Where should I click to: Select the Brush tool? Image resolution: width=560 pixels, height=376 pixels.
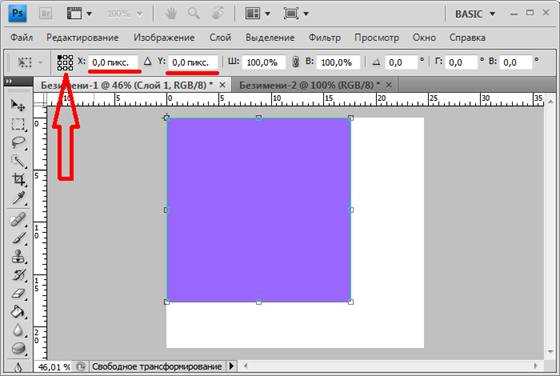click(x=18, y=238)
